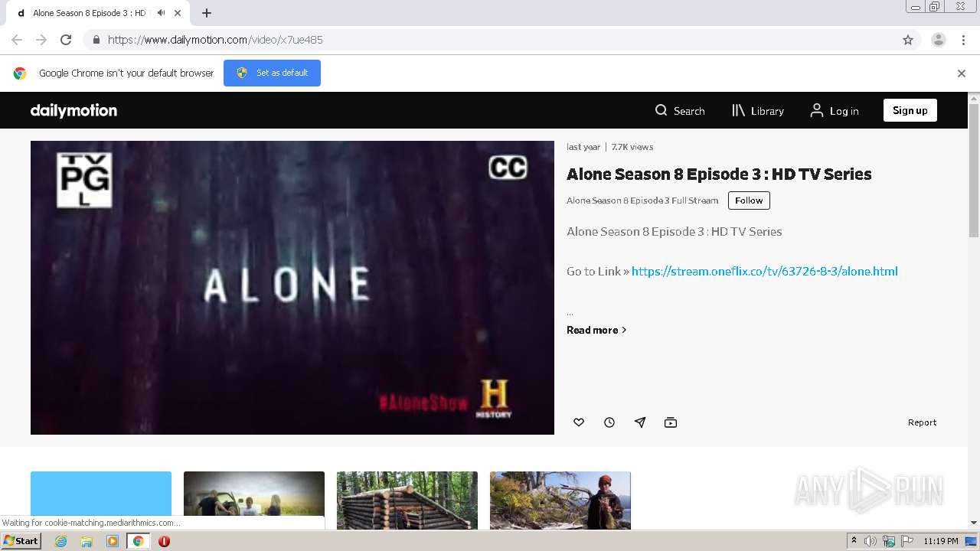Open media player from taskbar
Image resolution: width=980 pixels, height=551 pixels.
point(113,541)
